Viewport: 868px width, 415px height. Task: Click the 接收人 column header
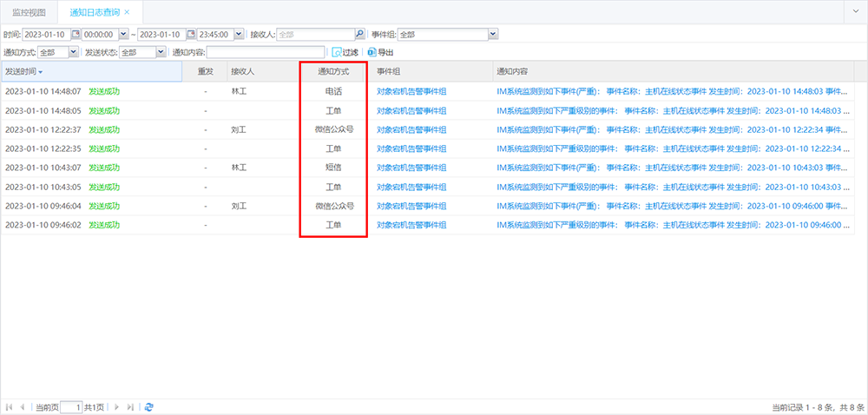pos(263,71)
